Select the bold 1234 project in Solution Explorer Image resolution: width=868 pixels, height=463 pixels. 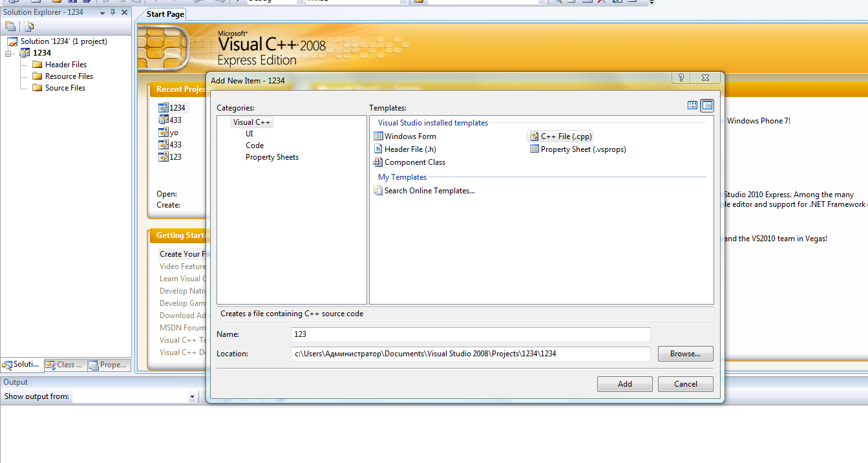pos(42,53)
